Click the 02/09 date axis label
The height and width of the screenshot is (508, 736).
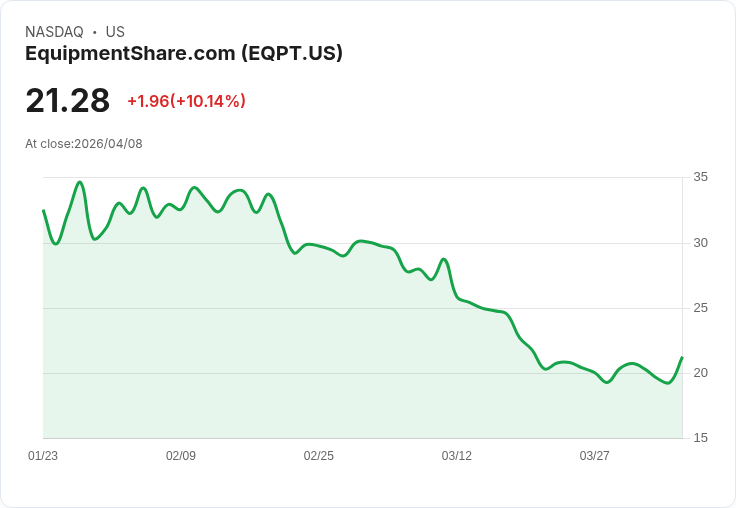click(181, 455)
